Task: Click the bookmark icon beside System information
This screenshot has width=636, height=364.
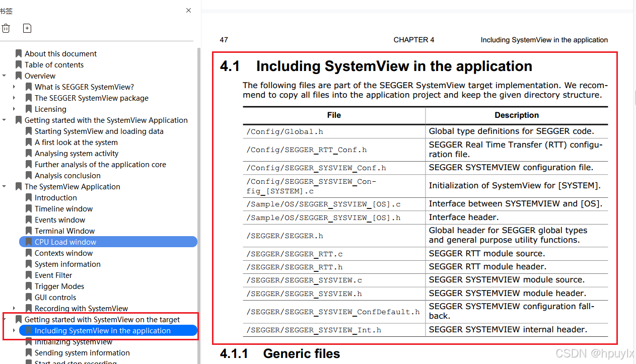Action: (x=28, y=264)
